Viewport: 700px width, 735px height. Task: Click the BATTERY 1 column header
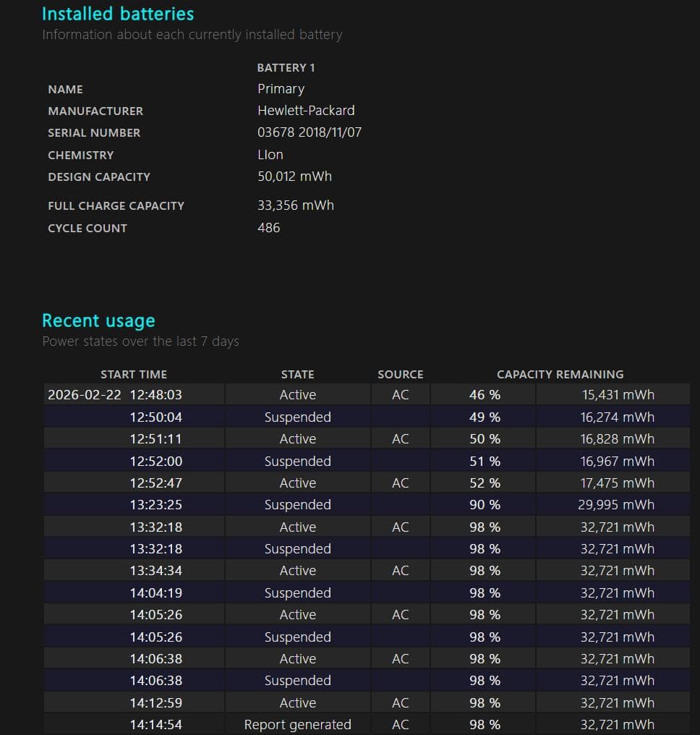pyautogui.click(x=286, y=67)
